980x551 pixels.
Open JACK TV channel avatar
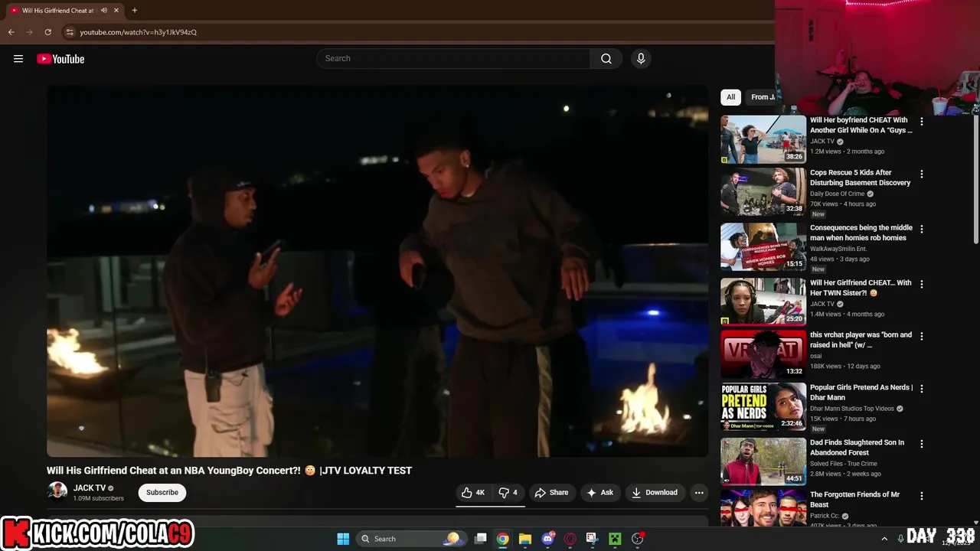click(x=57, y=492)
